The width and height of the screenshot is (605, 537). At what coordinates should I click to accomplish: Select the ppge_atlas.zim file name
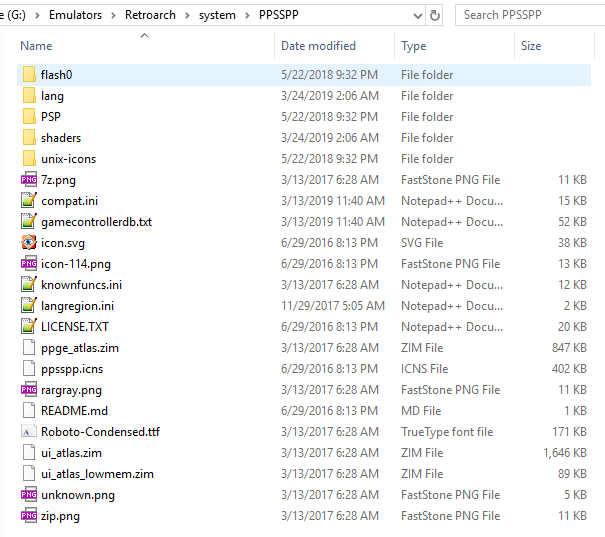pyautogui.click(x=80, y=348)
